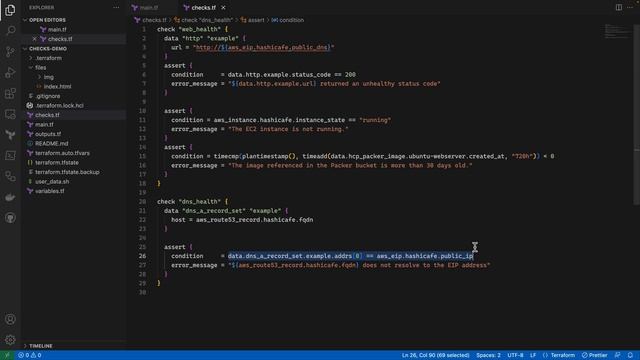This screenshot has width=640, height=360.
Task: Open Explorer views and more actions ellipsis
Action: click(116, 7)
